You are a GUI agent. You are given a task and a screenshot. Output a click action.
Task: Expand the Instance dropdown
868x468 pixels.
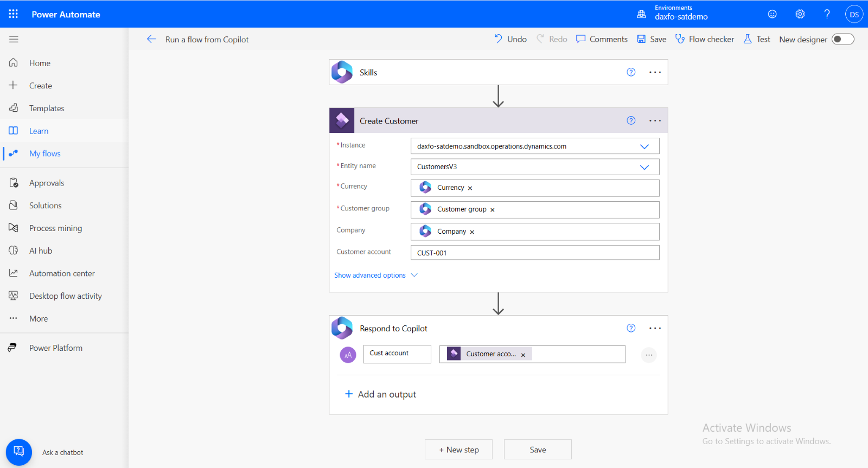pyautogui.click(x=644, y=146)
